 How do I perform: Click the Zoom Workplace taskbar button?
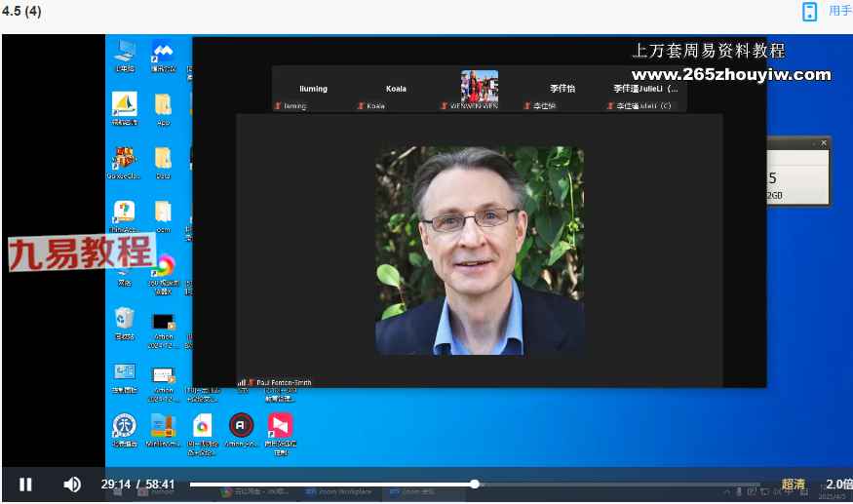pos(339,492)
